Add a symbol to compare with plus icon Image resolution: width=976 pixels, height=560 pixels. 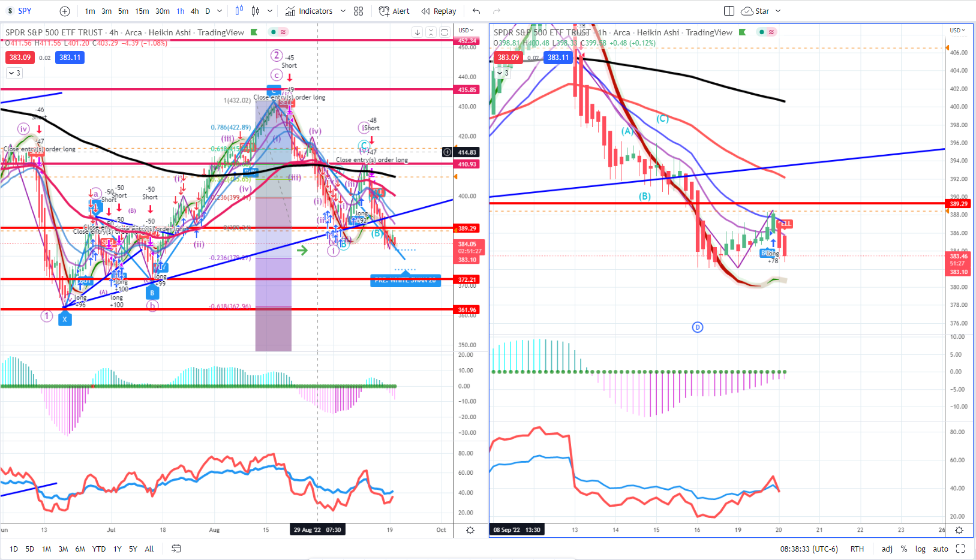[65, 11]
